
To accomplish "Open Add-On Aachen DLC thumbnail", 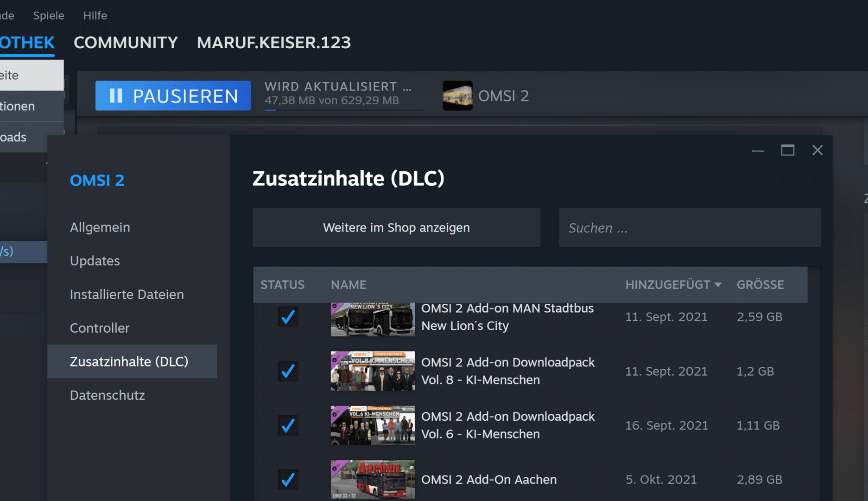I will 373,480.
